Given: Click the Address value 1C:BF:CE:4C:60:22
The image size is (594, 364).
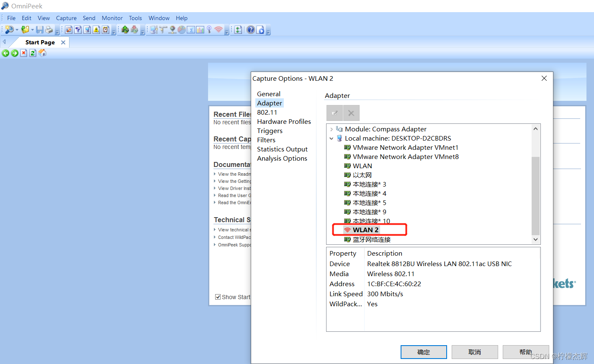Looking at the screenshot, I should (394, 284).
